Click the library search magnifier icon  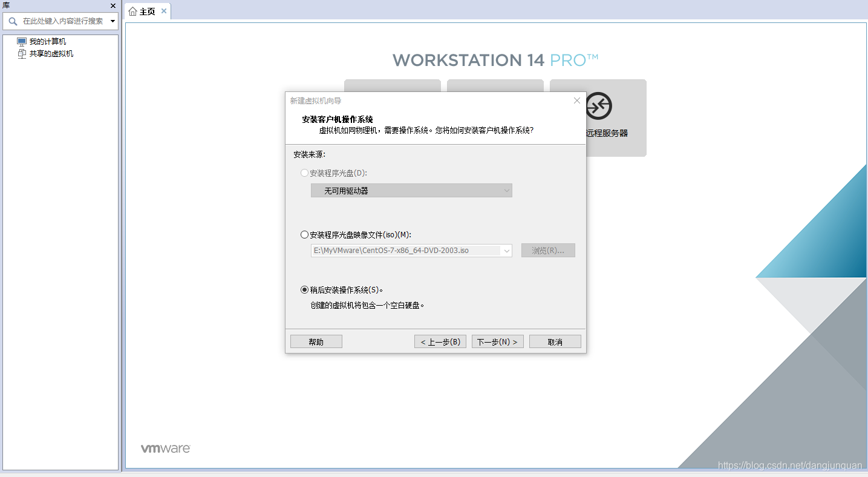pyautogui.click(x=13, y=21)
